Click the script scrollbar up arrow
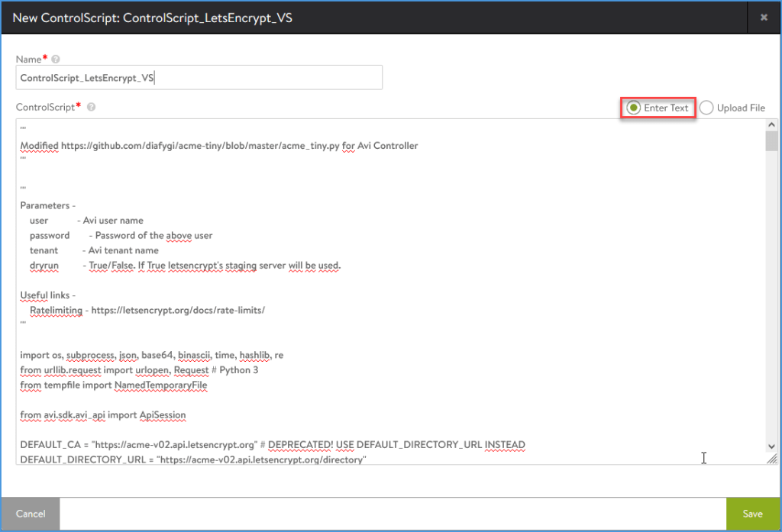This screenshot has height=532, width=782. pos(771,124)
